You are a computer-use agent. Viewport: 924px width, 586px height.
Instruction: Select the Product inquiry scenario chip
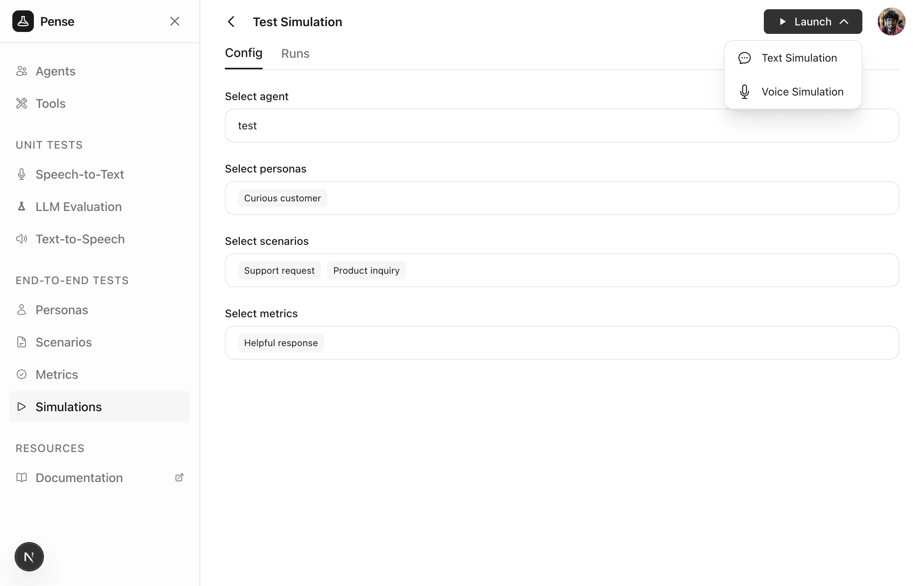click(366, 270)
